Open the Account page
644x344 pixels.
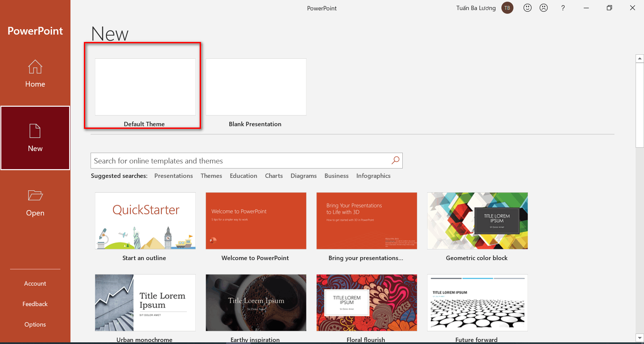point(35,284)
